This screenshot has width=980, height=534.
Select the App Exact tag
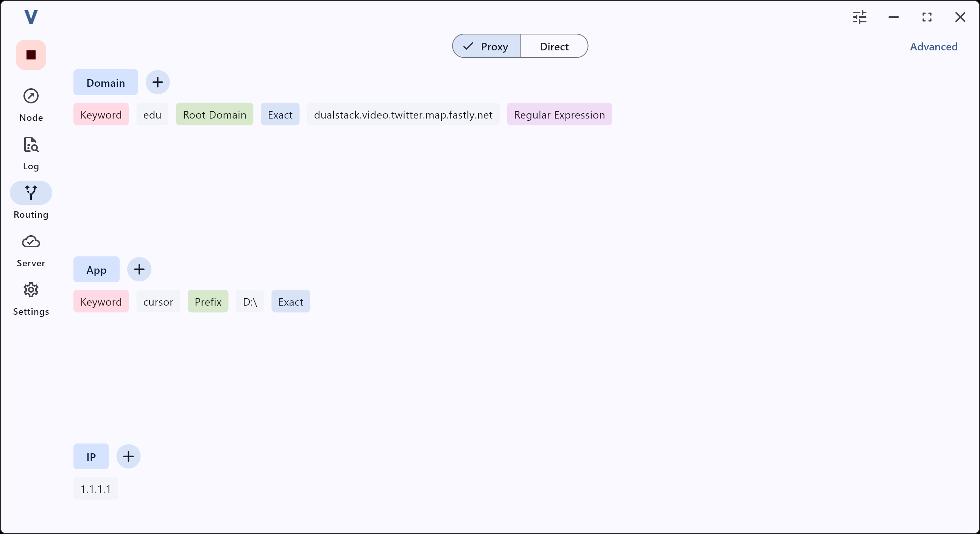coord(291,301)
